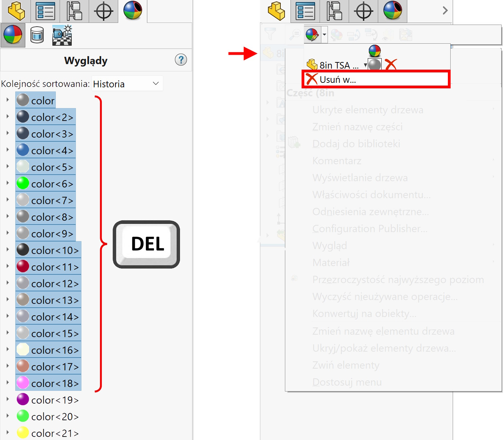Open FeatureManager tab in left panel
This screenshot has width=504, height=440.
16,11
